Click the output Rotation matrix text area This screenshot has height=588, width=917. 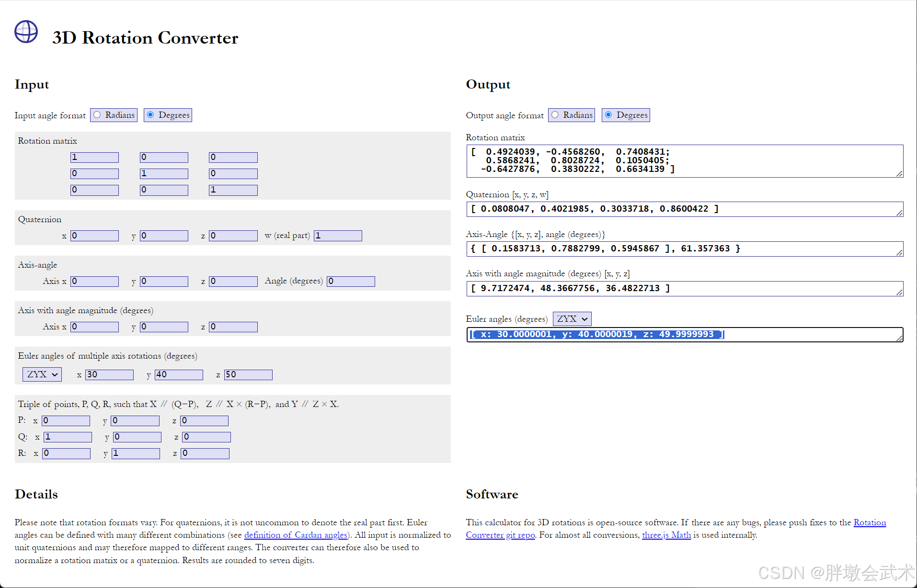click(x=685, y=161)
